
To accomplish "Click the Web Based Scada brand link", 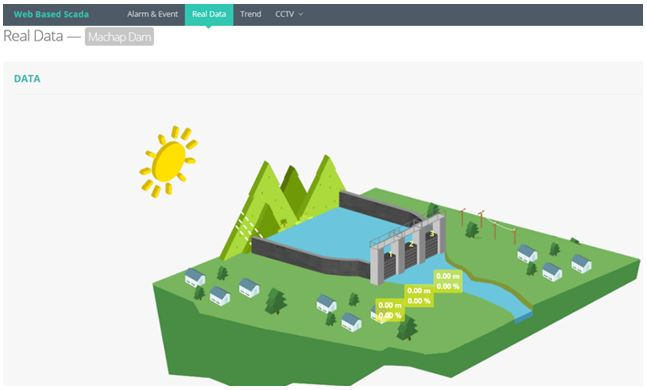I will (51, 14).
